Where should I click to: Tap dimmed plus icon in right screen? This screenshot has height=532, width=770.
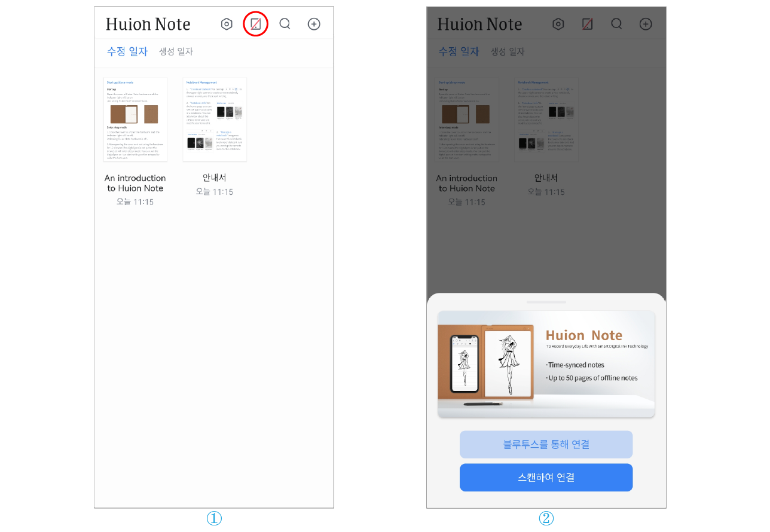point(646,24)
